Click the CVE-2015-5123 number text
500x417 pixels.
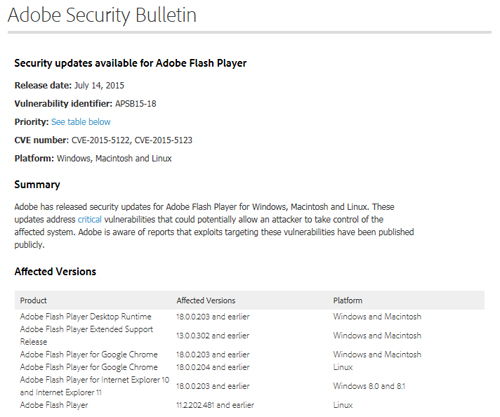163,140
